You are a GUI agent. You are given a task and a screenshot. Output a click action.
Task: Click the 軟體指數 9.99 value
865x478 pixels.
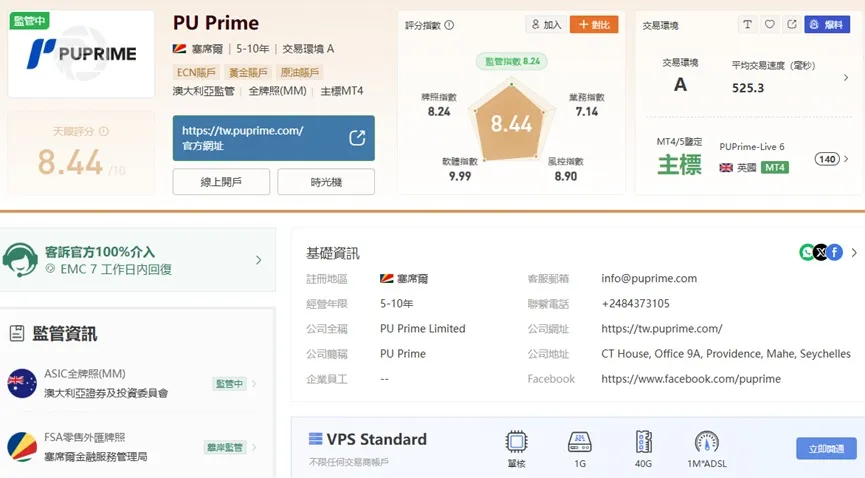click(x=460, y=176)
